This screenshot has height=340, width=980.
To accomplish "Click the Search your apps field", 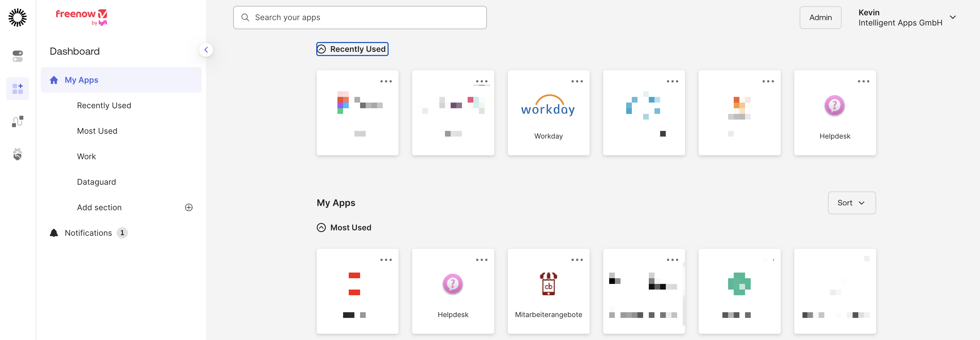I will 360,18.
